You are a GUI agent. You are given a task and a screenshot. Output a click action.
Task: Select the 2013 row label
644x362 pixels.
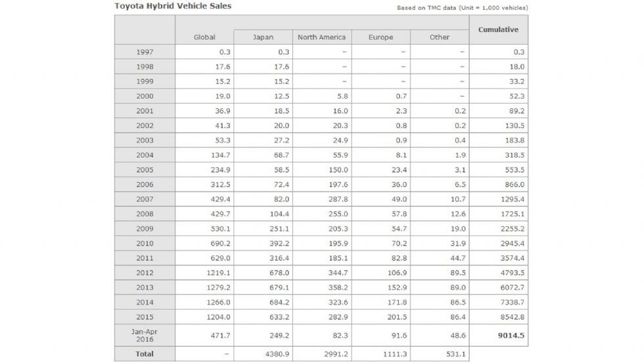point(145,287)
